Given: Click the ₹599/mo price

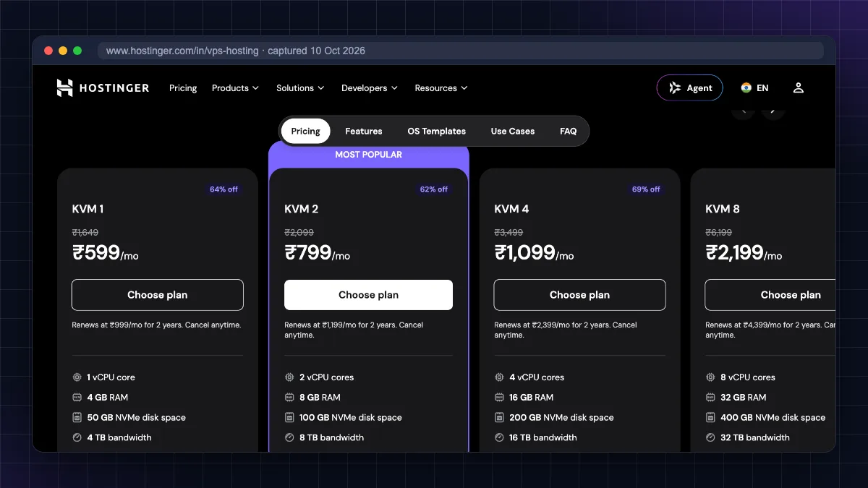Looking at the screenshot, I should coord(106,253).
